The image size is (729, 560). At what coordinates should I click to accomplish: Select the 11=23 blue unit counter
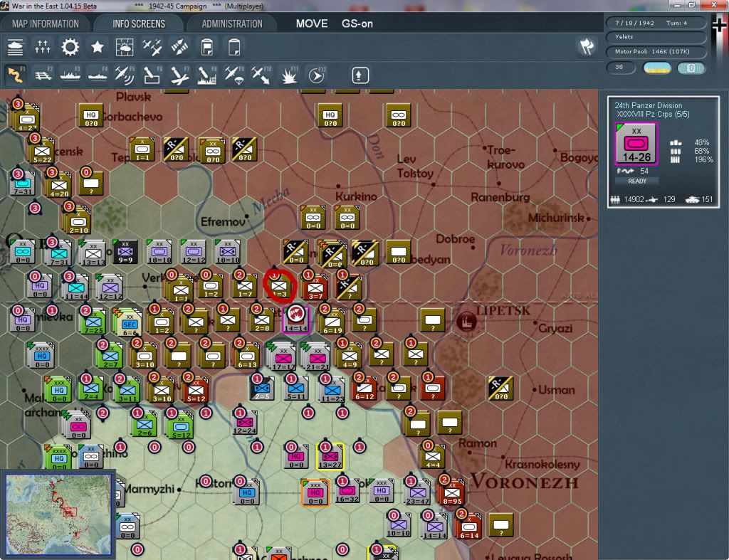(x=332, y=389)
